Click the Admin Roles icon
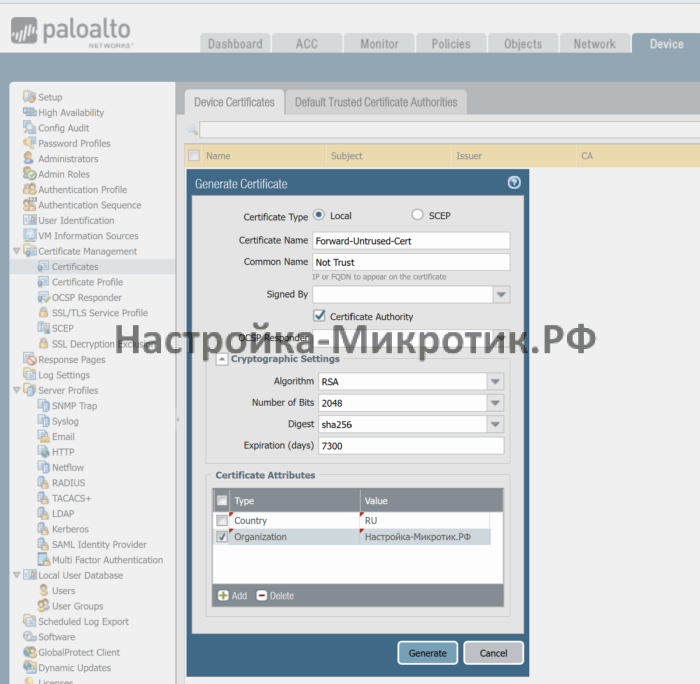 [x=29, y=174]
